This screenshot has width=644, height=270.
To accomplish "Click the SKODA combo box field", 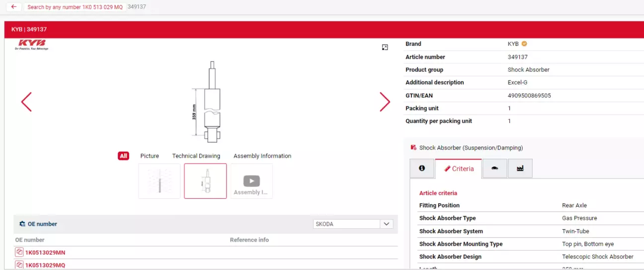I will [x=346, y=224].
